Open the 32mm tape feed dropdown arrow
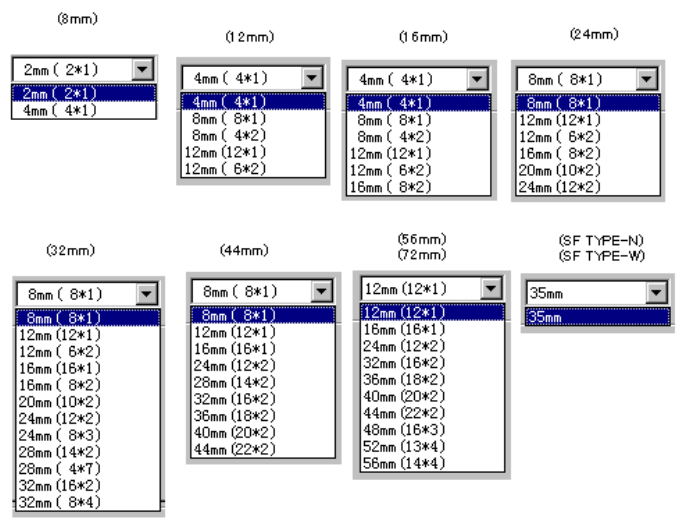This screenshot has height=526, width=689. click(x=146, y=294)
